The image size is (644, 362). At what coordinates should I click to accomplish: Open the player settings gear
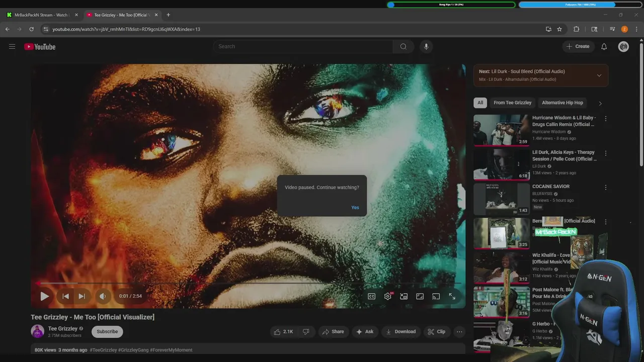(388, 296)
